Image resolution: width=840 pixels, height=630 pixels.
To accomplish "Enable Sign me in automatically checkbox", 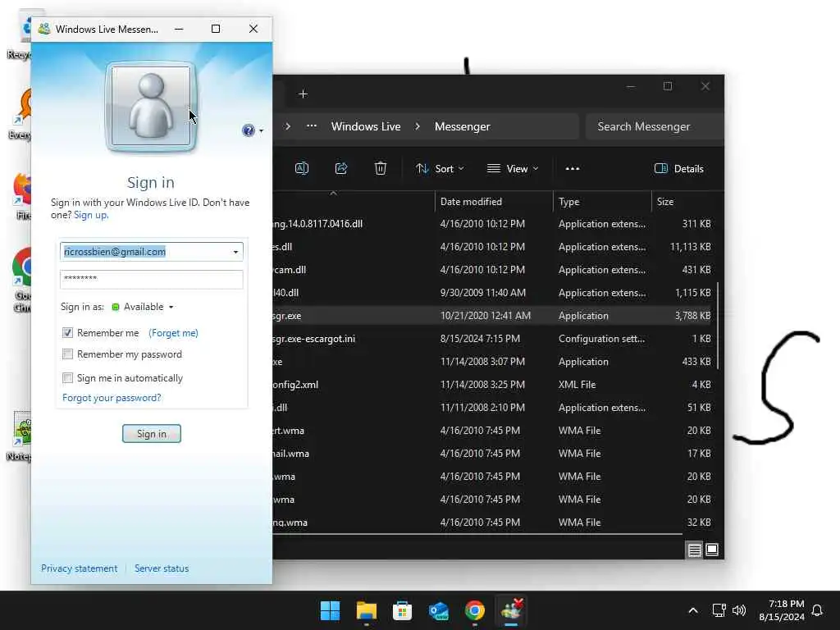I will pos(67,378).
